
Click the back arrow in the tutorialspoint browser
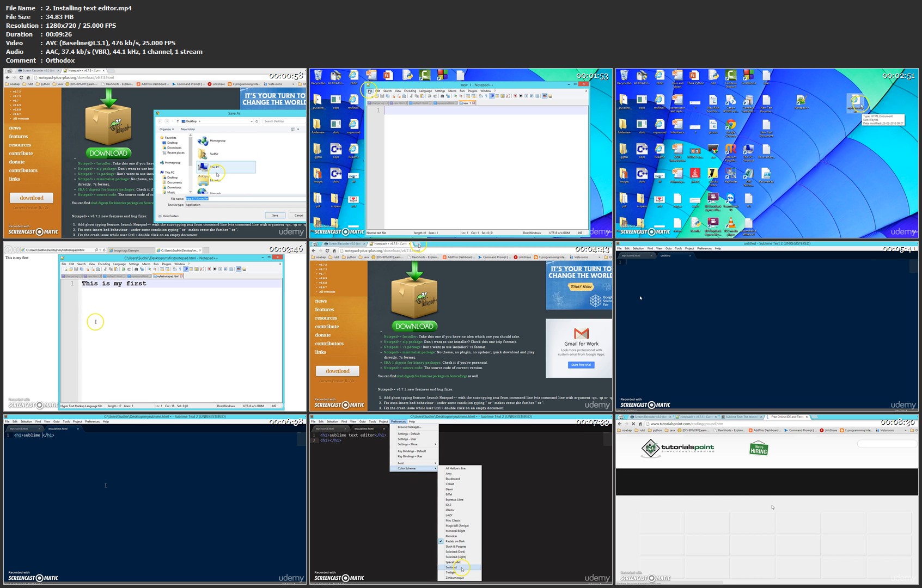[620, 424]
